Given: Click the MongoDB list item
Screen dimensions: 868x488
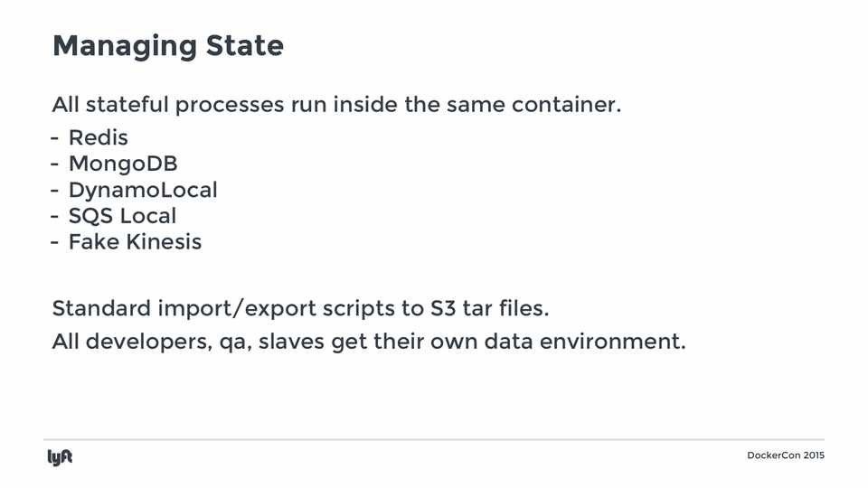Looking at the screenshot, I should point(123,164).
